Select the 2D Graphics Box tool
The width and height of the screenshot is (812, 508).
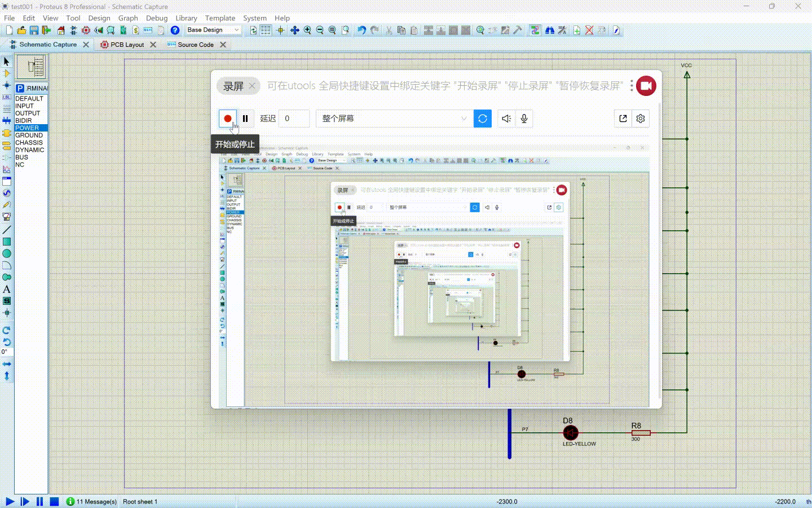click(7, 242)
